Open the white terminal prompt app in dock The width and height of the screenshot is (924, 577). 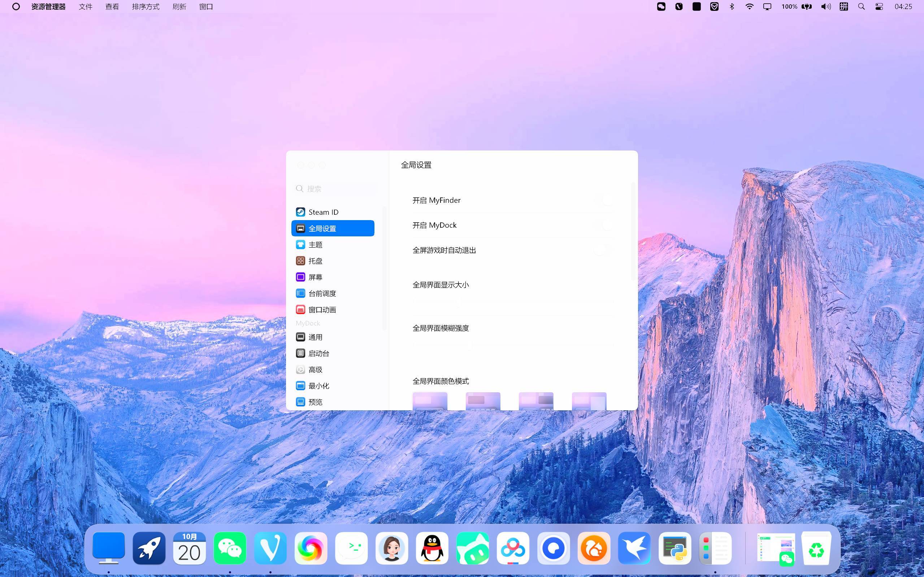pyautogui.click(x=351, y=548)
